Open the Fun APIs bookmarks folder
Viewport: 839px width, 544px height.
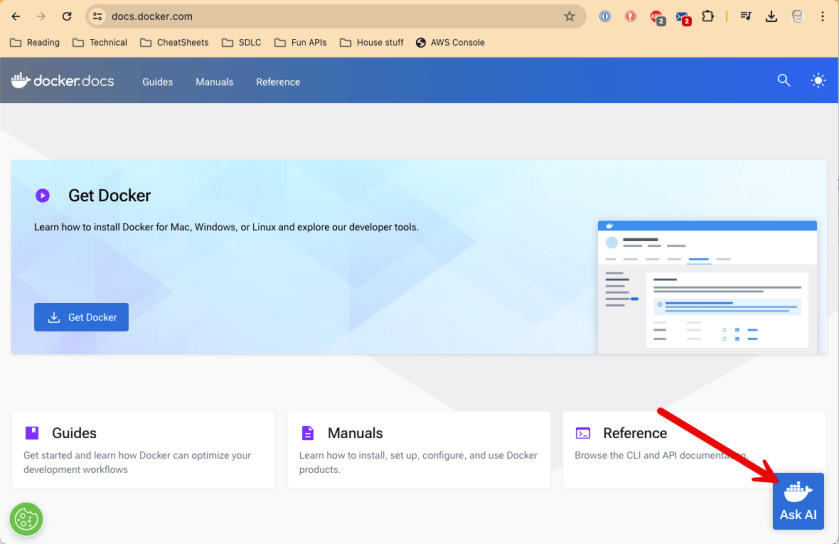point(300,42)
